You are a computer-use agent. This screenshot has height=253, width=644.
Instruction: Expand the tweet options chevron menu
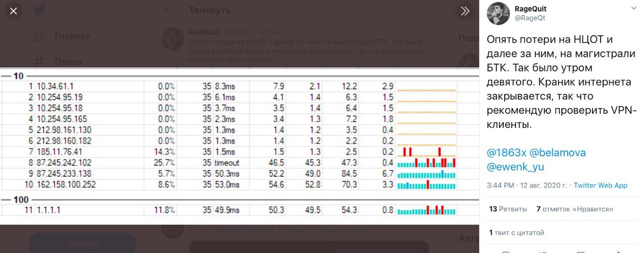point(634,9)
